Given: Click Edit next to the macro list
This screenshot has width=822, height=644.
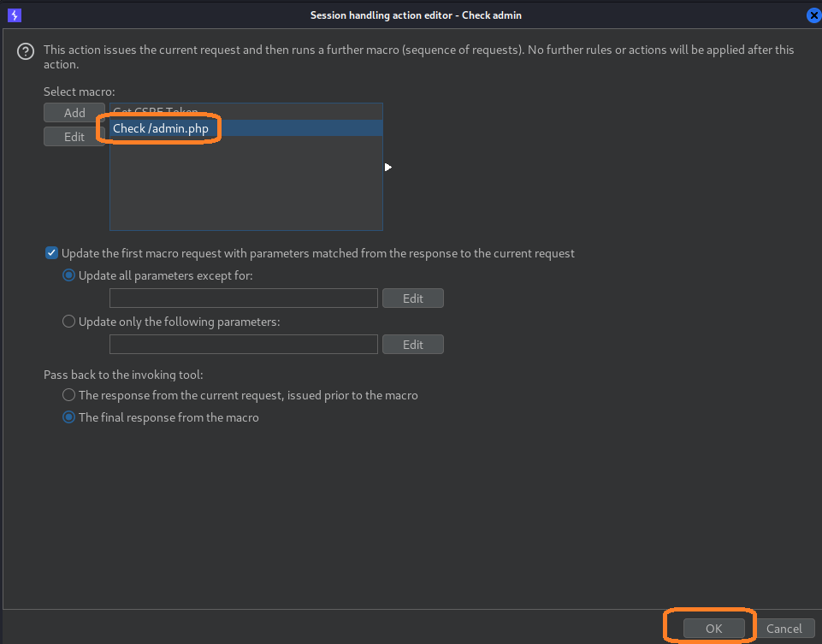Looking at the screenshot, I should pos(74,135).
